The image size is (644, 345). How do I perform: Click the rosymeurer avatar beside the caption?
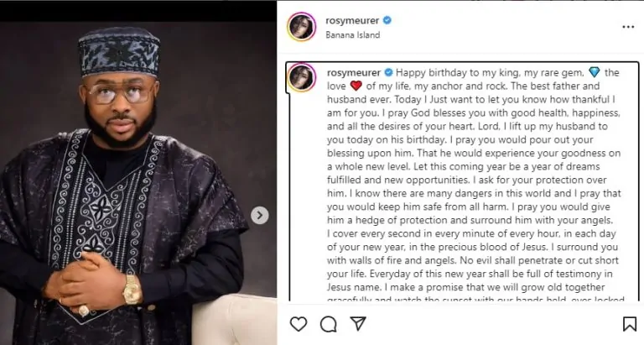302,77
